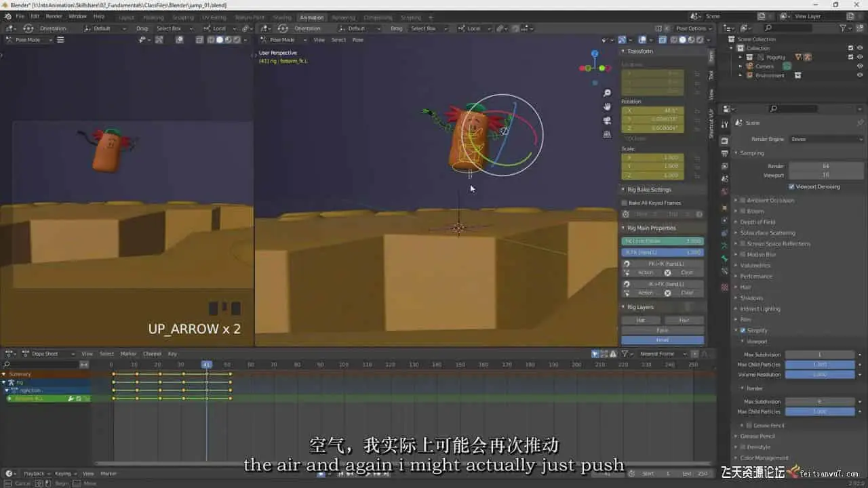The image size is (868, 488).
Task: Hide the Pogolby collection with eye icon
Action: 860,57
